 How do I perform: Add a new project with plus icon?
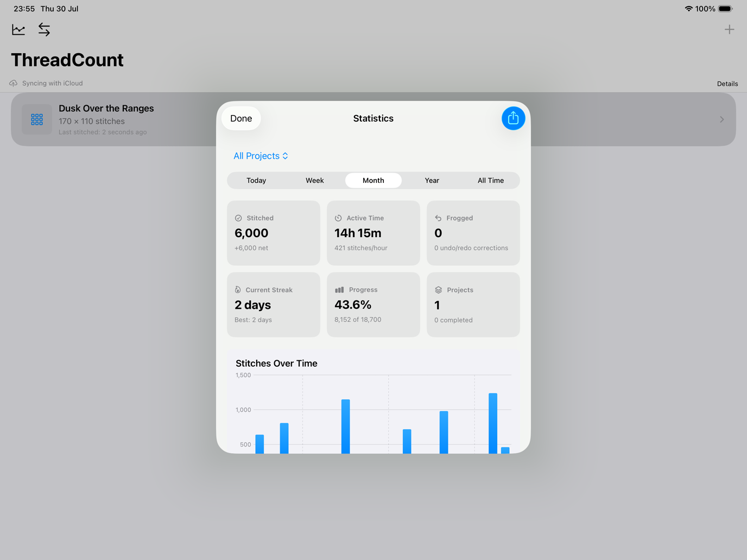pos(729,29)
